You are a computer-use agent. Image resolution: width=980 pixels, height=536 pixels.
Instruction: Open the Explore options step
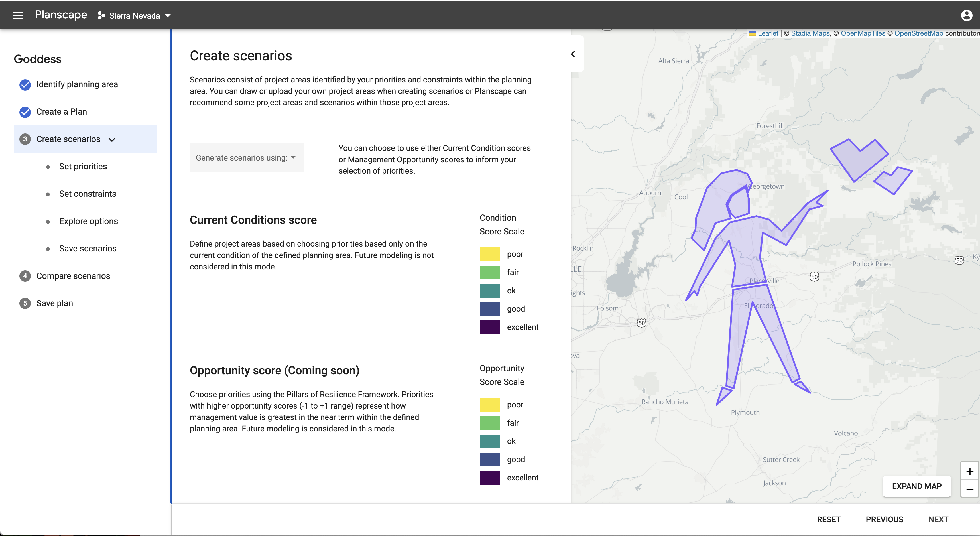[88, 221]
